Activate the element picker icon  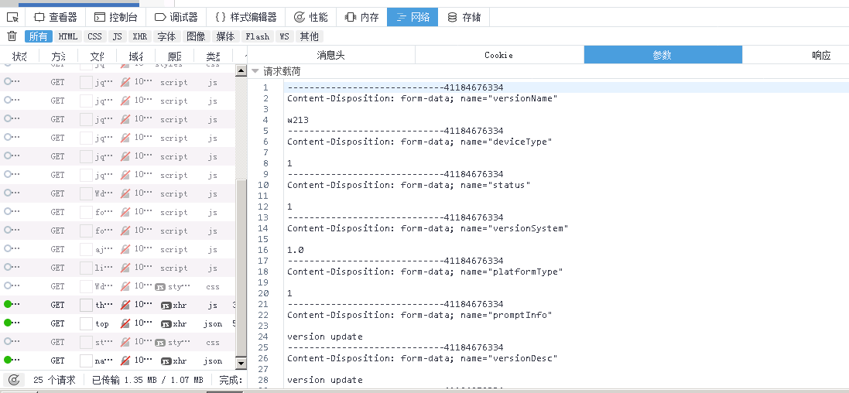[x=12, y=17]
